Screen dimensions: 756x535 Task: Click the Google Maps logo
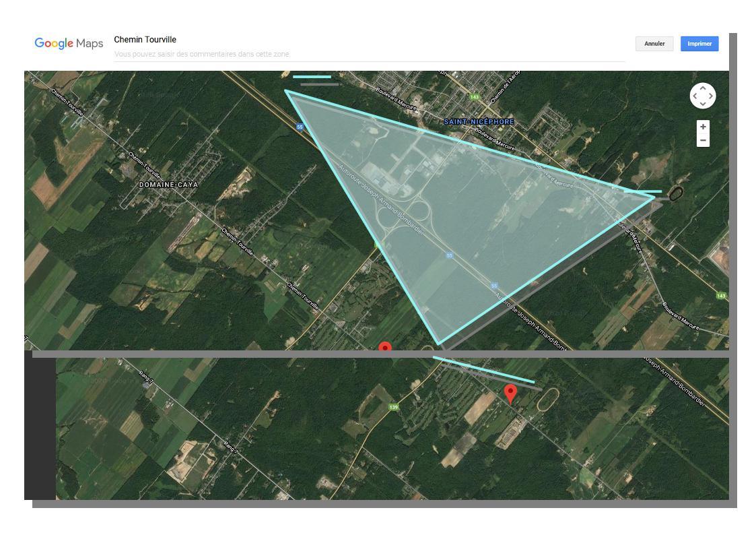coord(69,44)
